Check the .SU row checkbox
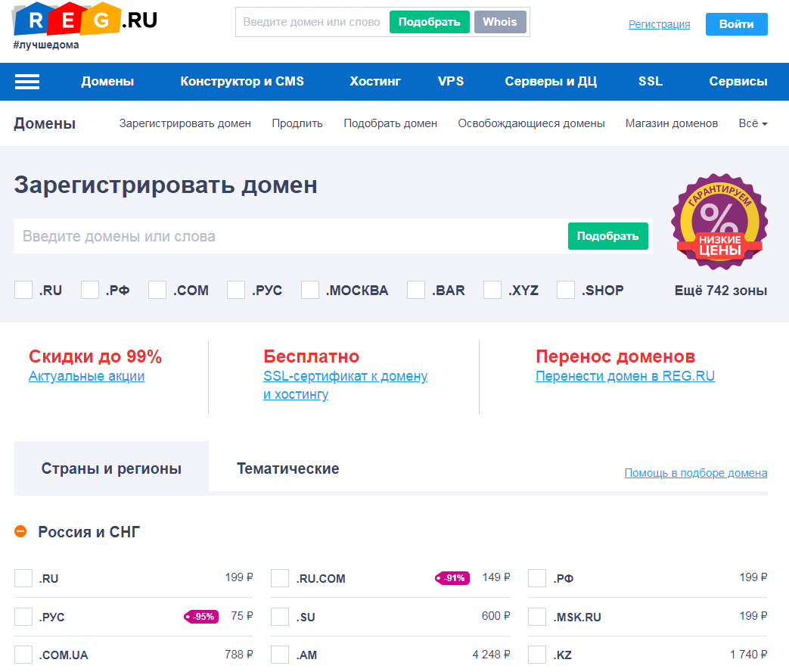Image resolution: width=789 pixels, height=672 pixels. [280, 617]
